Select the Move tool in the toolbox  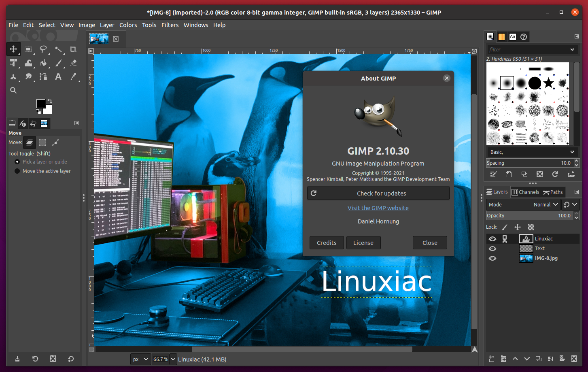13,49
